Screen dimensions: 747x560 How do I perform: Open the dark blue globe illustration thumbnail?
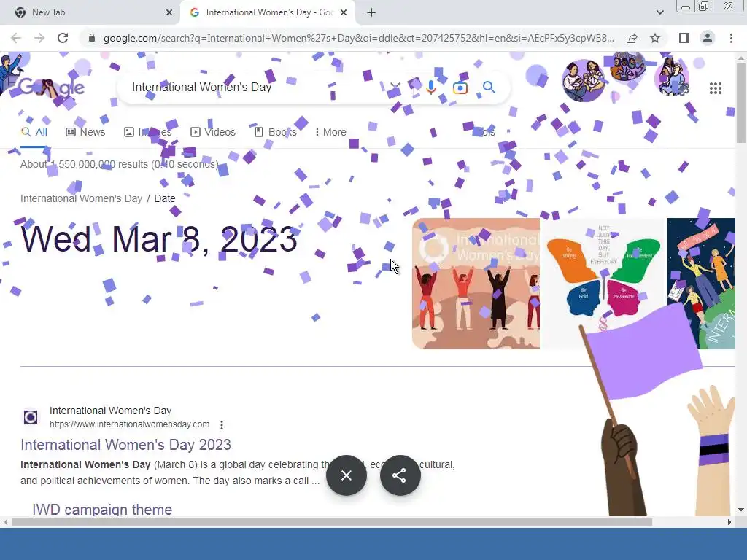(701, 284)
